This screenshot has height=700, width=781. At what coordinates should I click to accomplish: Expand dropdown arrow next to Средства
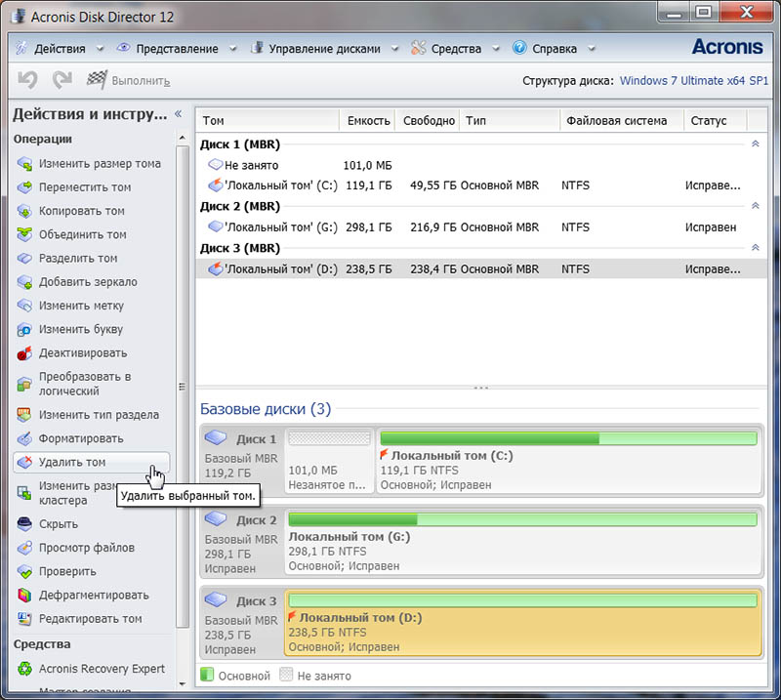coord(496,49)
